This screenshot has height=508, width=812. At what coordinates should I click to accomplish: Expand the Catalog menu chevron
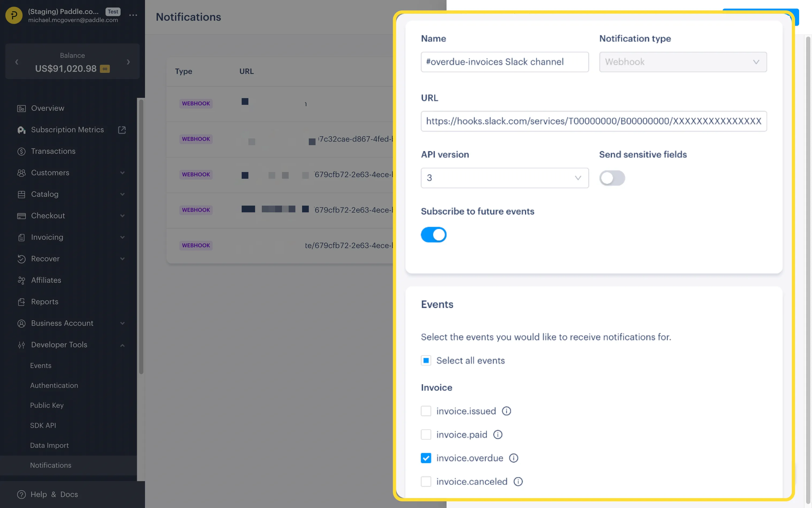tap(122, 195)
